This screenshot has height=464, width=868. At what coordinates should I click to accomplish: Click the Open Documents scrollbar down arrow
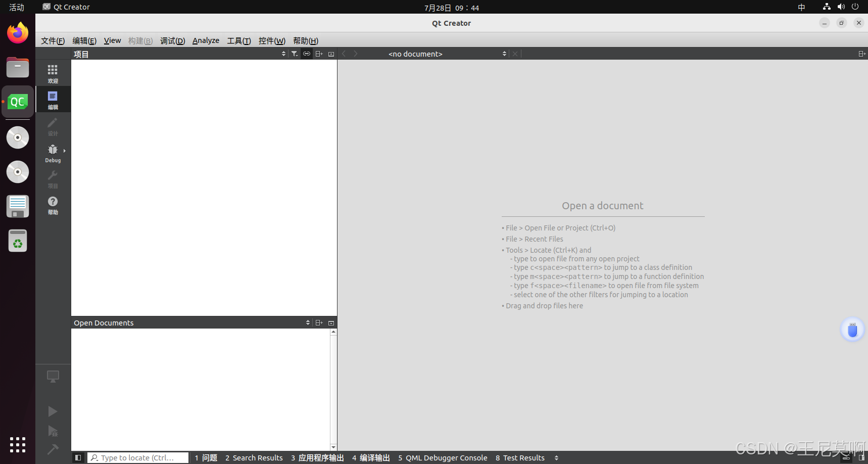[333, 447]
